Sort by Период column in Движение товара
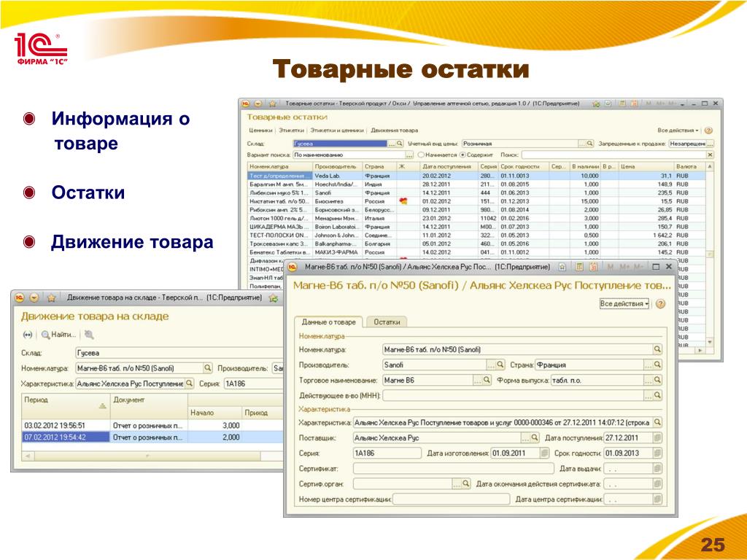This screenshot has height=560, width=747. (66, 406)
